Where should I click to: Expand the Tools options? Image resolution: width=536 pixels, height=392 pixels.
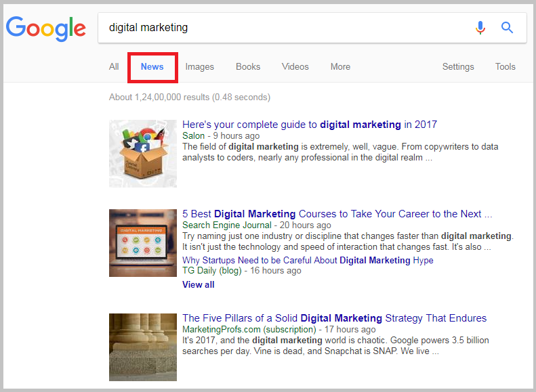(x=506, y=66)
